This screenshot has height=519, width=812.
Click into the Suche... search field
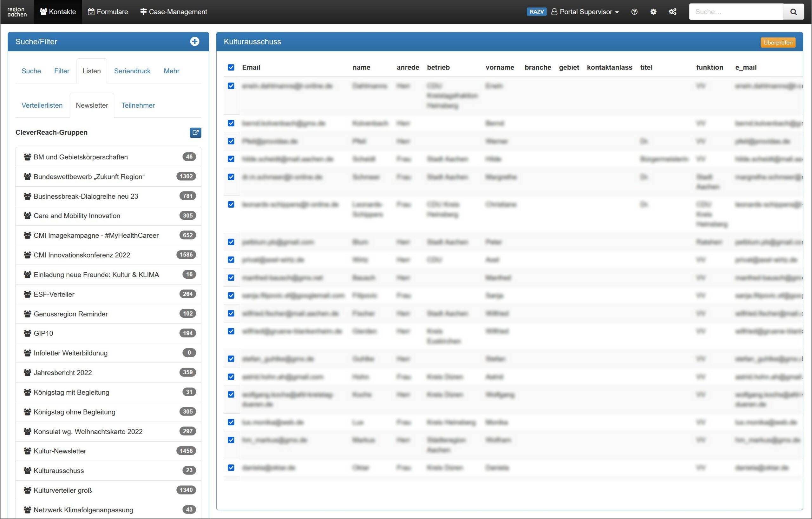coord(736,12)
